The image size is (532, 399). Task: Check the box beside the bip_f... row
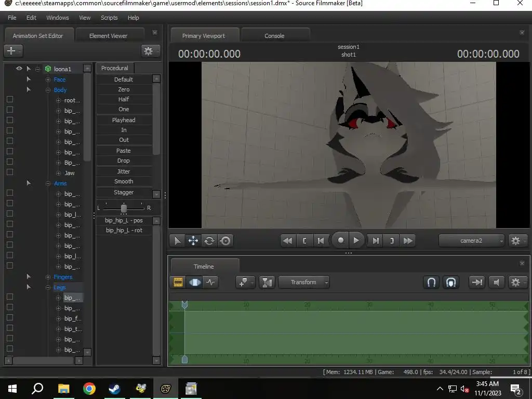pyautogui.click(x=10, y=317)
